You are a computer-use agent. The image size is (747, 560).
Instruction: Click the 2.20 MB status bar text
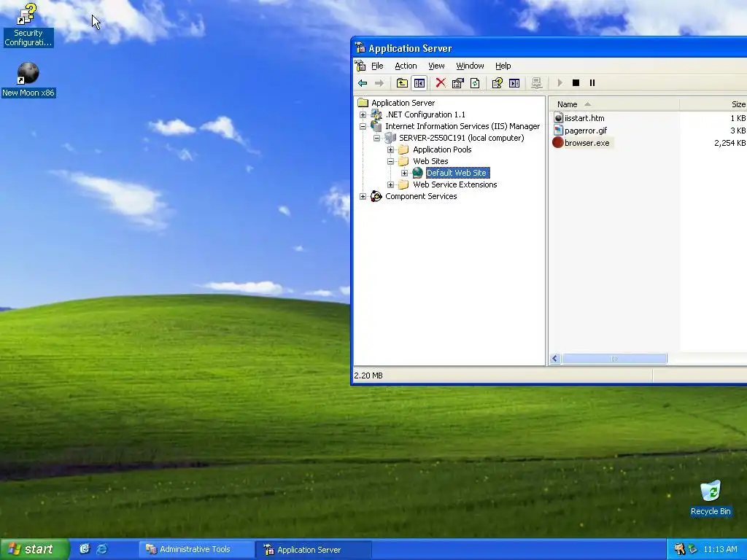pyautogui.click(x=368, y=376)
